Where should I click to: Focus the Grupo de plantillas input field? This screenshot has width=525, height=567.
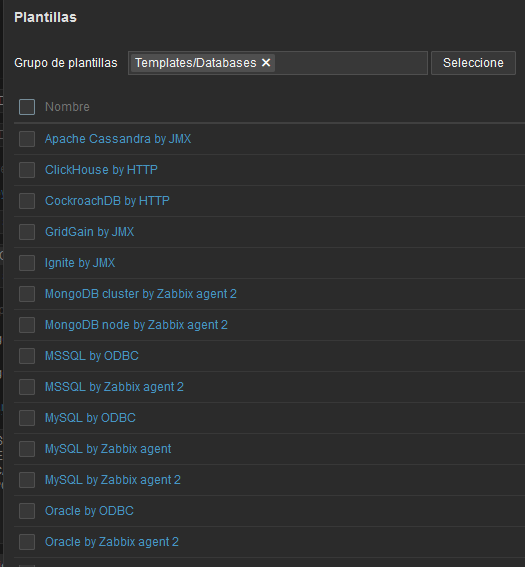click(x=350, y=63)
